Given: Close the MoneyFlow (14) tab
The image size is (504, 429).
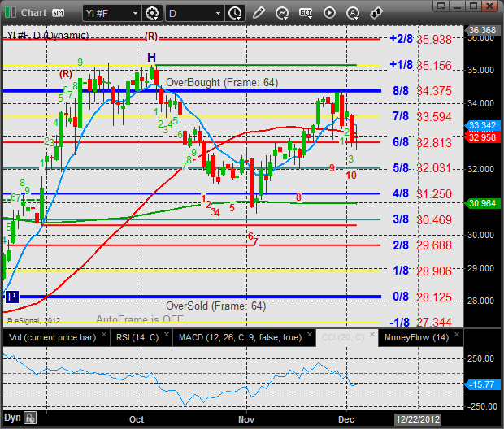Looking at the screenshot, I should click(457, 334).
